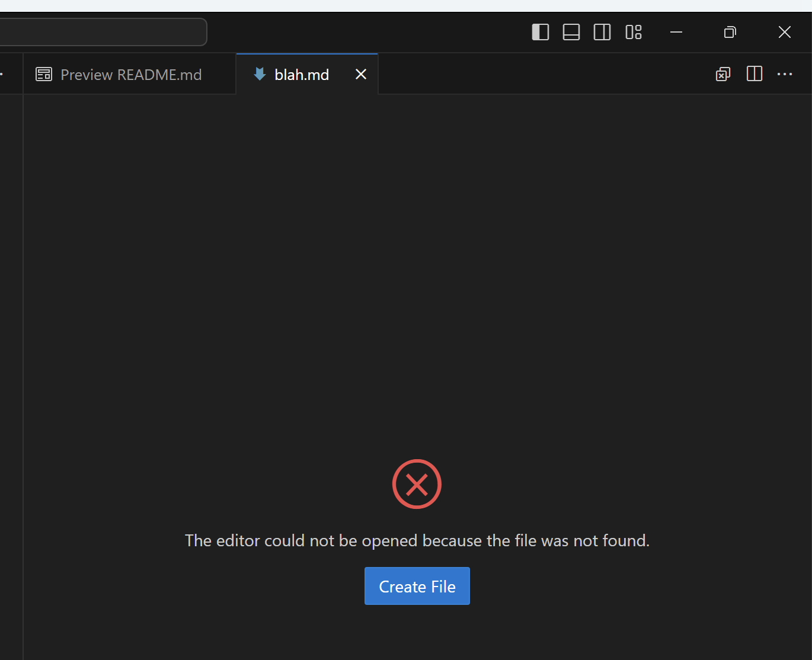Screen dimensions: 812x660
Task: Toggle the primary sidebar visibility
Action: tap(540, 32)
